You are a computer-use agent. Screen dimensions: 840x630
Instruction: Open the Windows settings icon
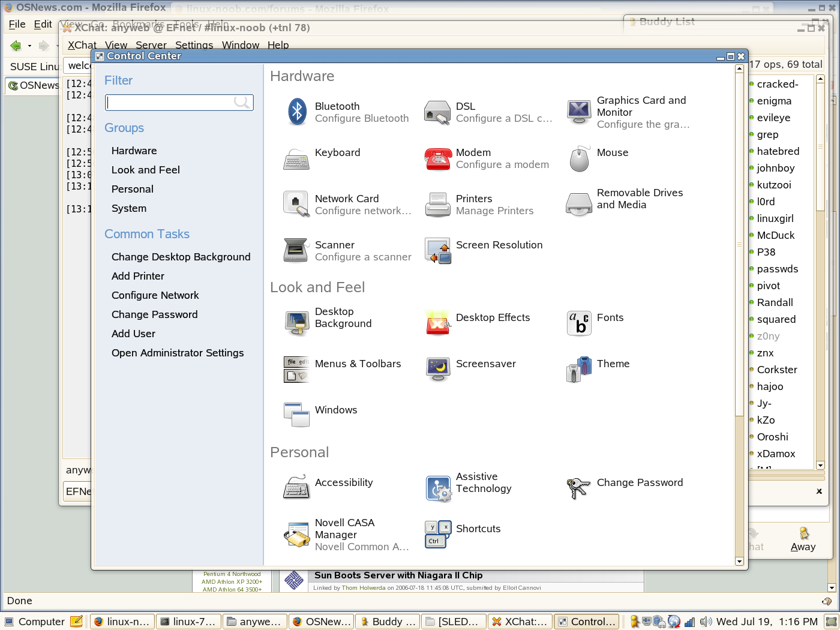tap(296, 415)
